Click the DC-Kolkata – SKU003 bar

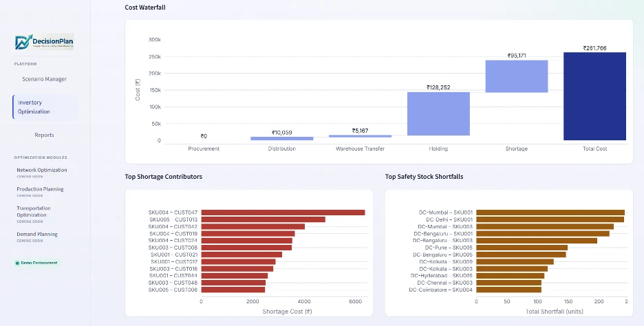click(512, 268)
